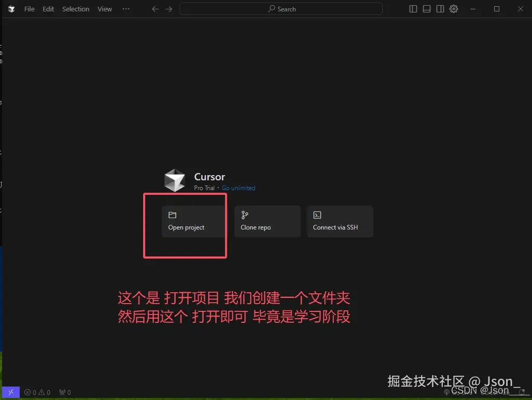Show errors and warnings in status bar
The width and height of the screenshot is (532, 400).
37,392
